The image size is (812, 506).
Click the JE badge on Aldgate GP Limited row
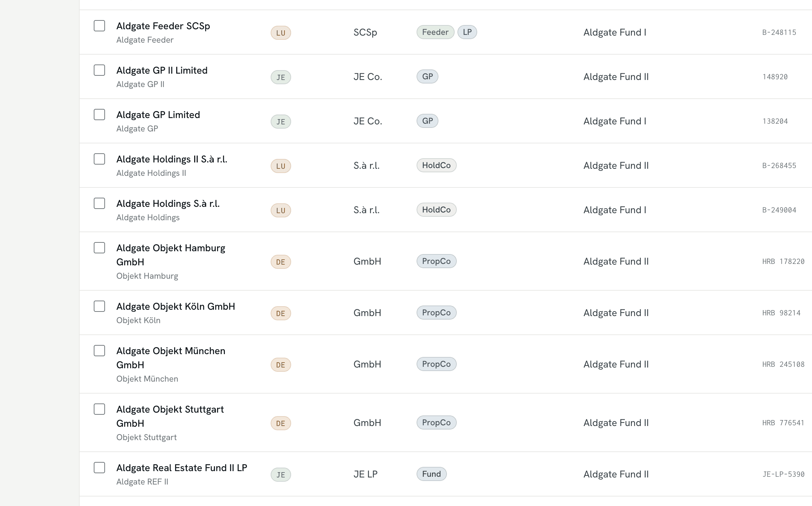coord(281,122)
